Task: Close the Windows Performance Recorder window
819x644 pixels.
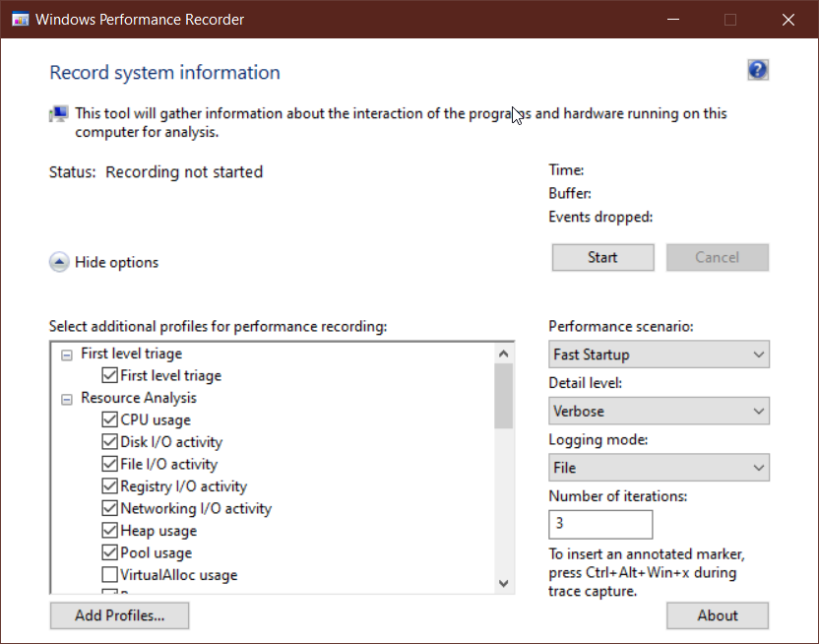Action: point(788,20)
